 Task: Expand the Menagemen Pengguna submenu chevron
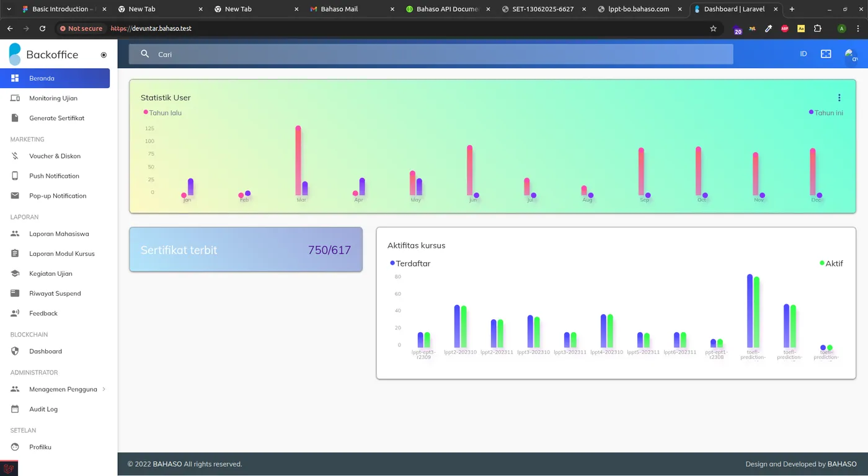click(104, 389)
